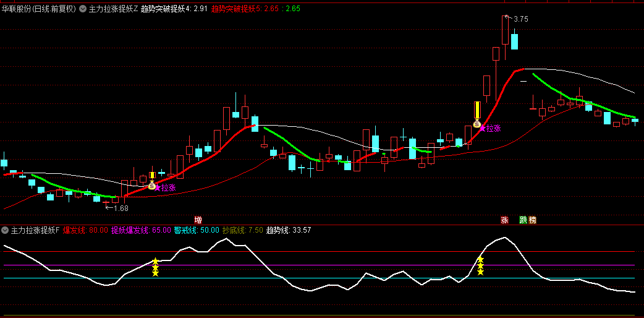Click the left triple-star signal in sub-chart
Viewport: 644px width, 318px height.
tap(155, 267)
